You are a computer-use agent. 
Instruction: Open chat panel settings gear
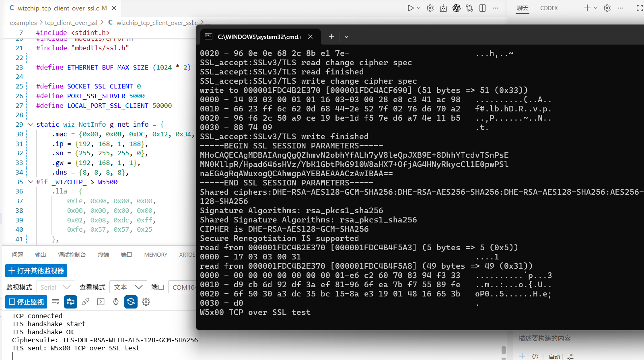pyautogui.click(x=607, y=8)
